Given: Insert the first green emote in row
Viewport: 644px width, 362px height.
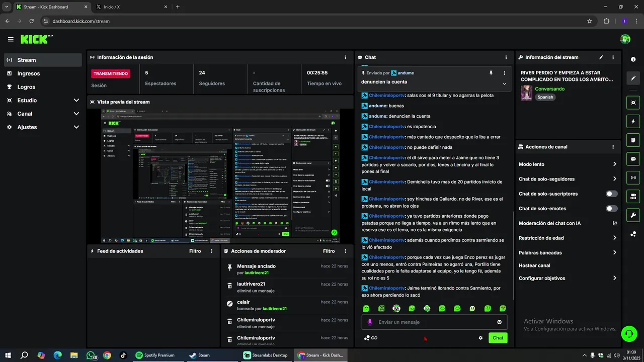Looking at the screenshot, I should pos(366,308).
